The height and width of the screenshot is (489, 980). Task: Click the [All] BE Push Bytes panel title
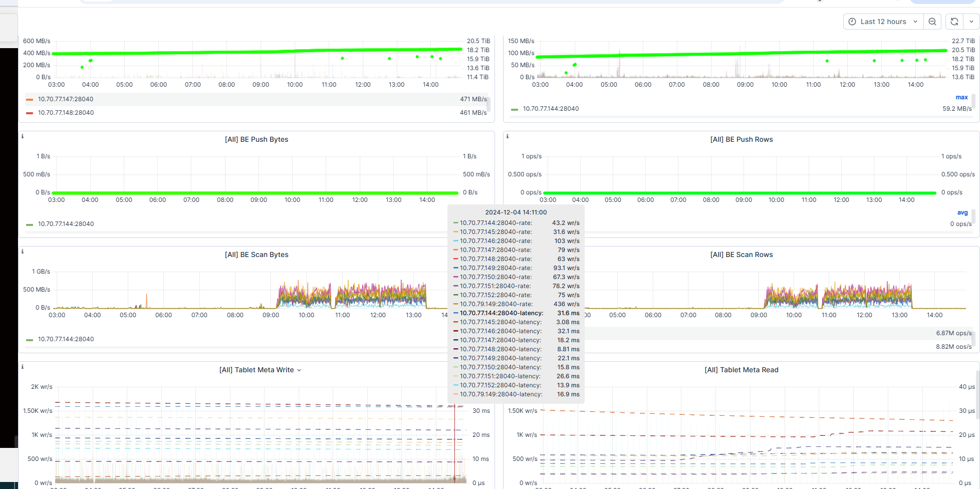pos(257,139)
